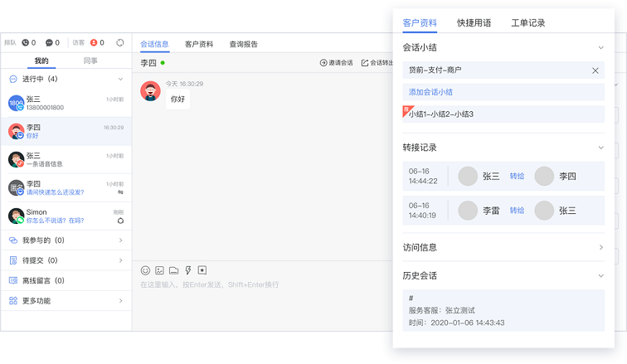Click the refresh icon in status bar
Viewport: 627px width, 364px height.
tap(120, 42)
